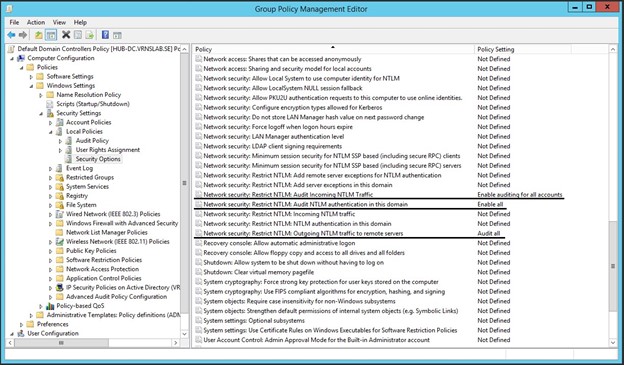The image size is (624, 365).
Task: Go forward with the gray right arrow
Action: 23,35
